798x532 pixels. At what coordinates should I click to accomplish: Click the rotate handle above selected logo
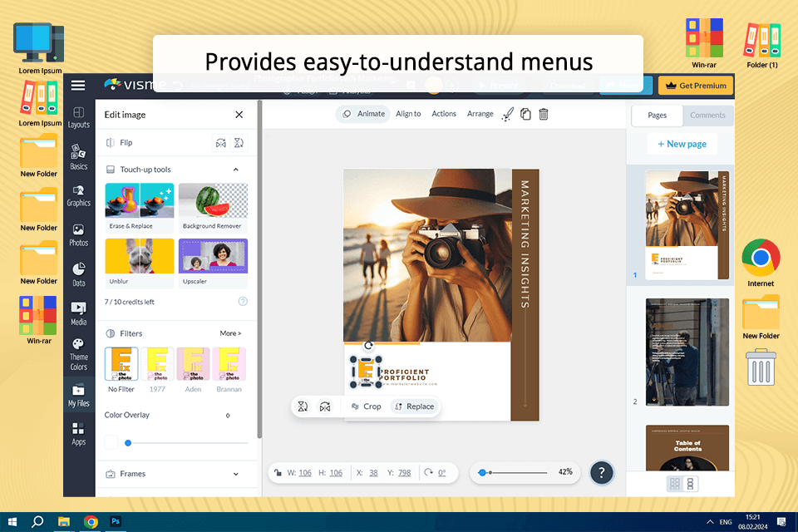click(x=368, y=346)
